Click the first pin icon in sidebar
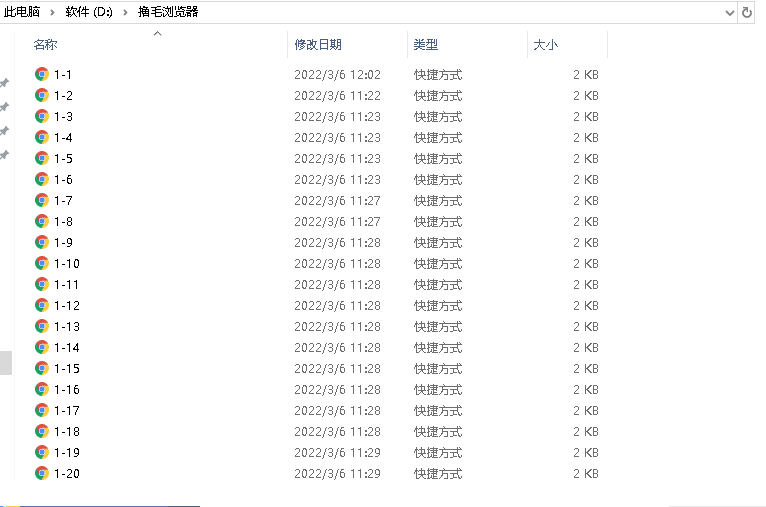The height and width of the screenshot is (507, 766). (x=4, y=83)
